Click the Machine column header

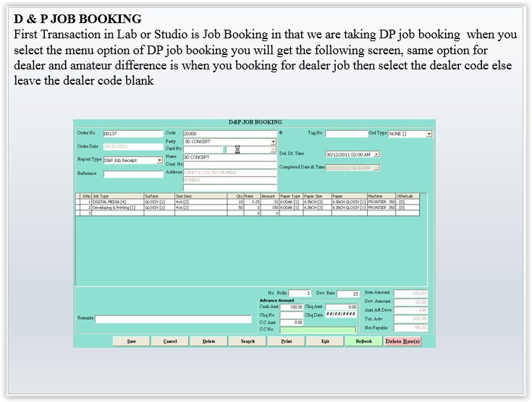tap(381, 196)
